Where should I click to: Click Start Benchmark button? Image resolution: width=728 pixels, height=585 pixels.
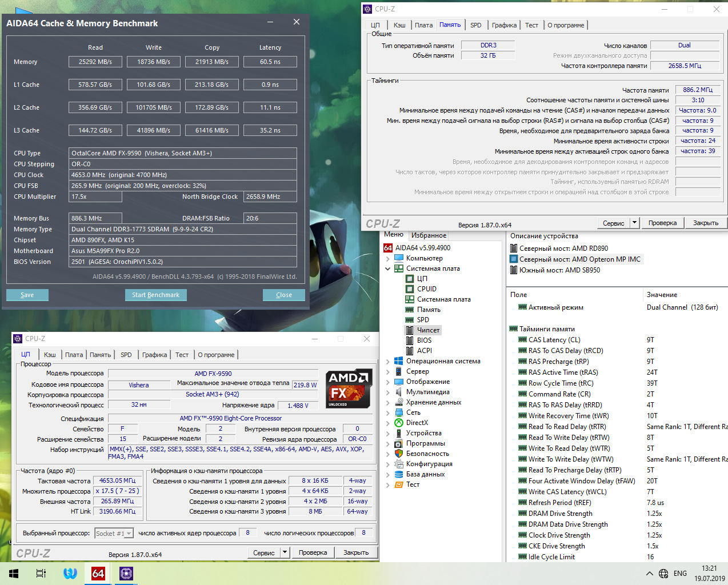click(155, 295)
